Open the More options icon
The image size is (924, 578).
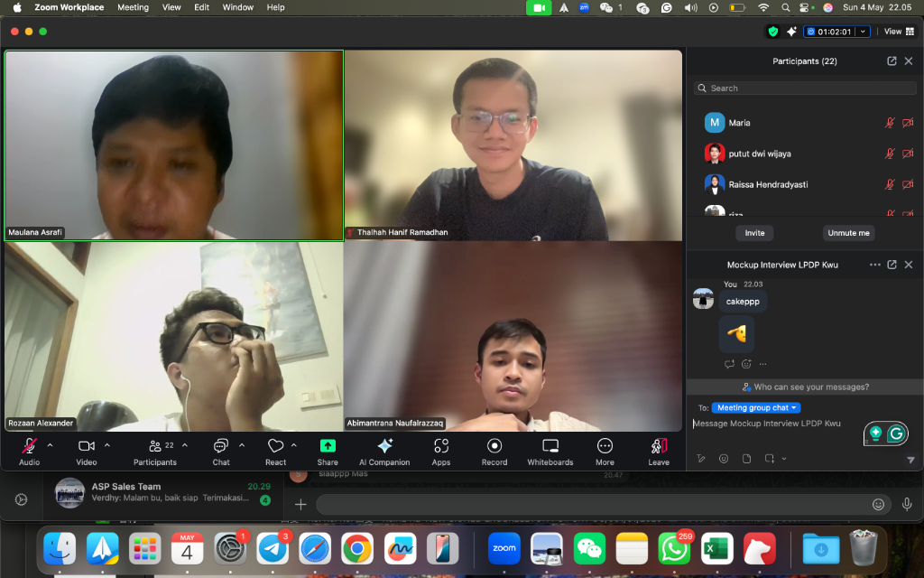(604, 445)
